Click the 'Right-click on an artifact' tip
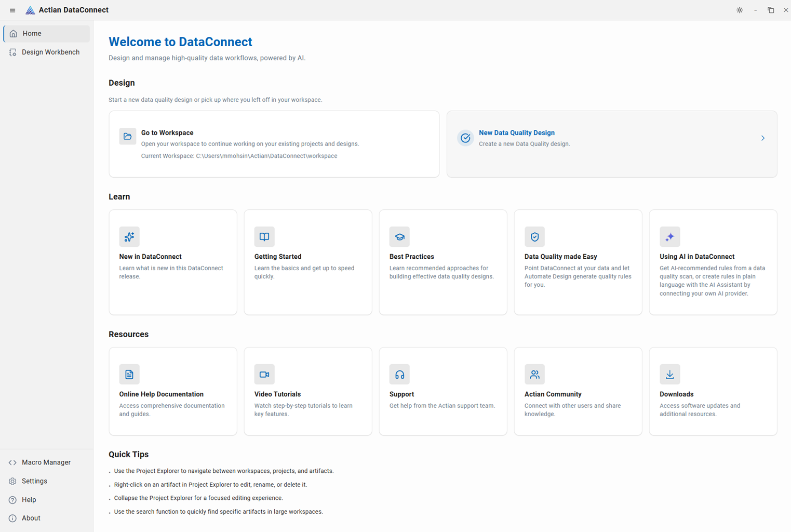 210,485
